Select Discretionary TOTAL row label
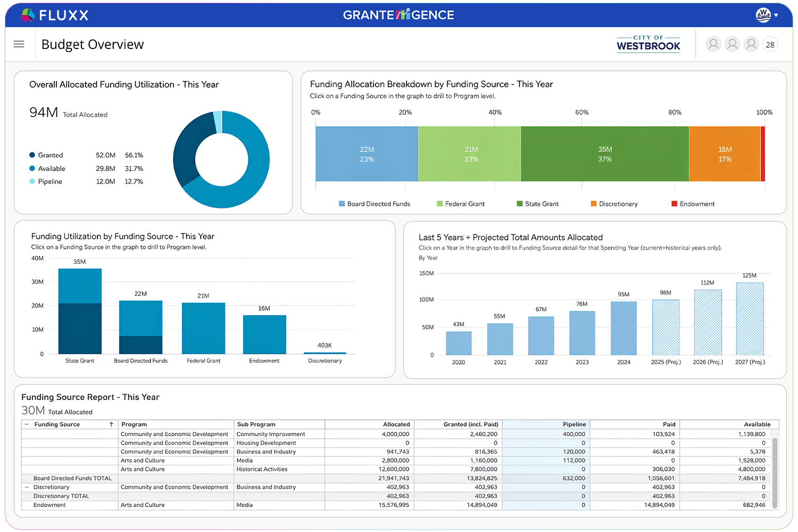 coord(61,496)
